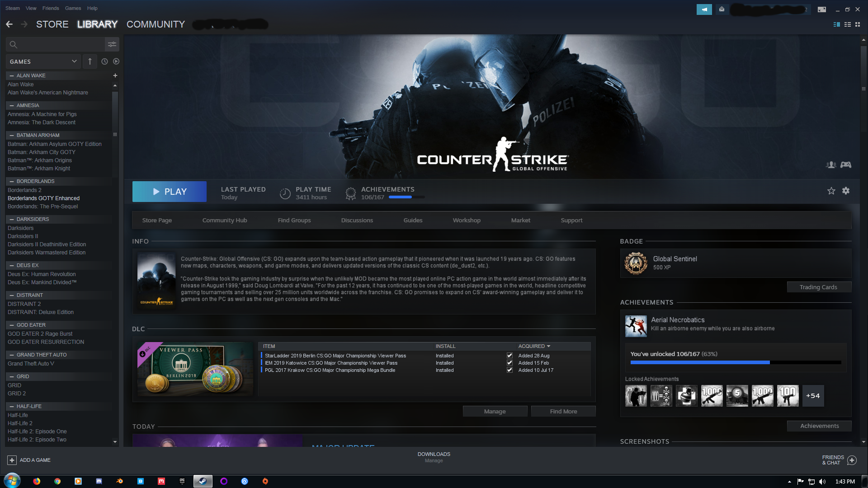Click the ready to play icon
The height and width of the screenshot is (488, 868).
tap(116, 61)
